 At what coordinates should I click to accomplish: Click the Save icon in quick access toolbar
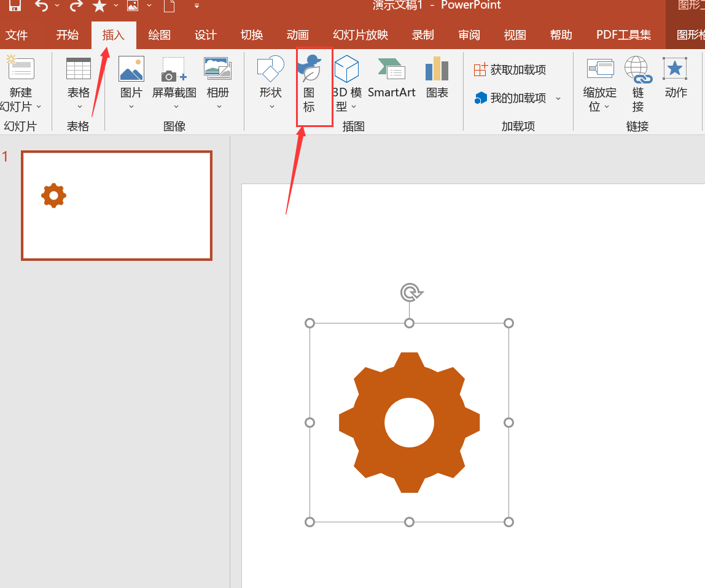pos(15,5)
